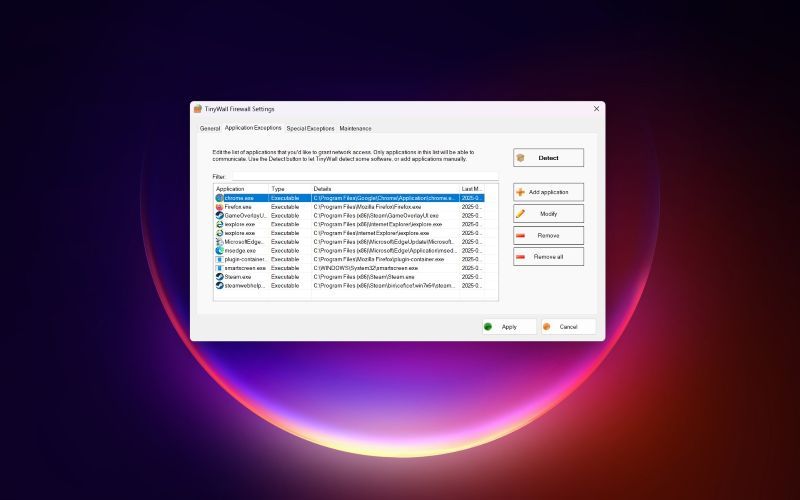Screen dimensions: 800x500
Task: Open the General tab
Action: pyautogui.click(x=210, y=129)
